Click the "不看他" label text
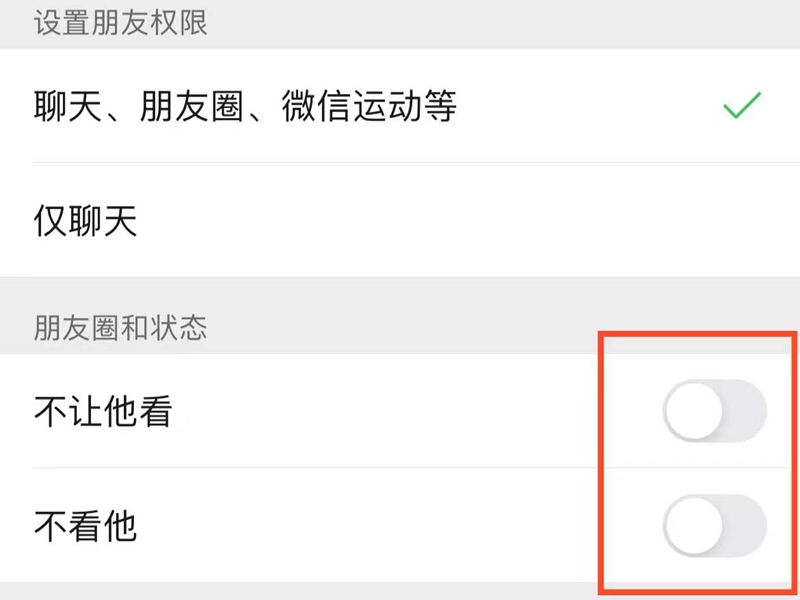Screen dimensions: 800x600 tap(85, 526)
